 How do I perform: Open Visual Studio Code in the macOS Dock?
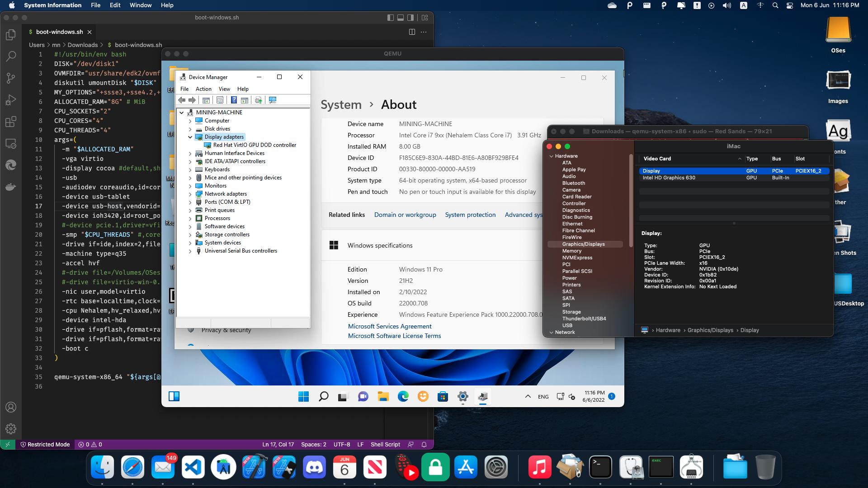click(x=193, y=467)
